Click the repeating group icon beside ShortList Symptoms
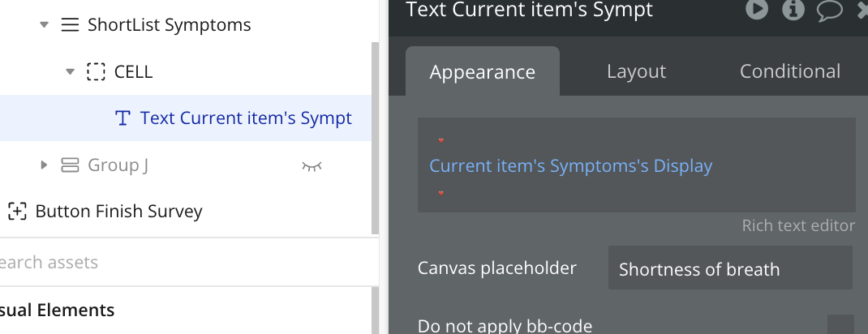This screenshot has height=334, width=868. point(70,25)
